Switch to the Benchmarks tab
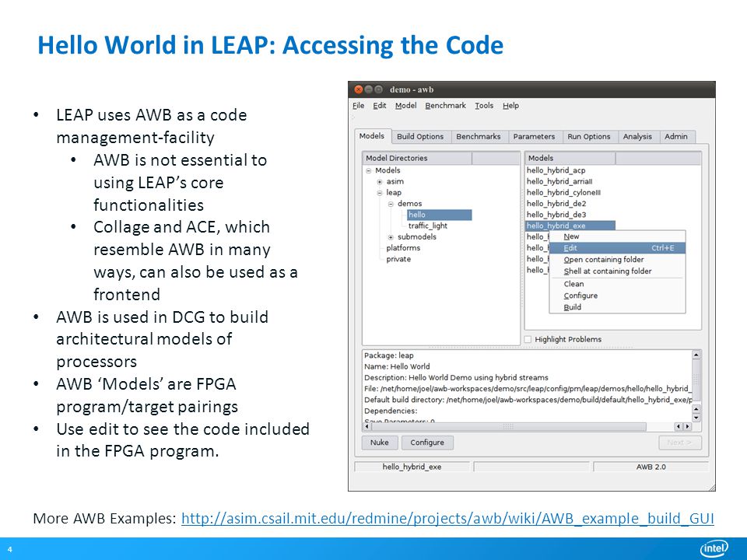Screen dimensions: 747x560 point(479,137)
